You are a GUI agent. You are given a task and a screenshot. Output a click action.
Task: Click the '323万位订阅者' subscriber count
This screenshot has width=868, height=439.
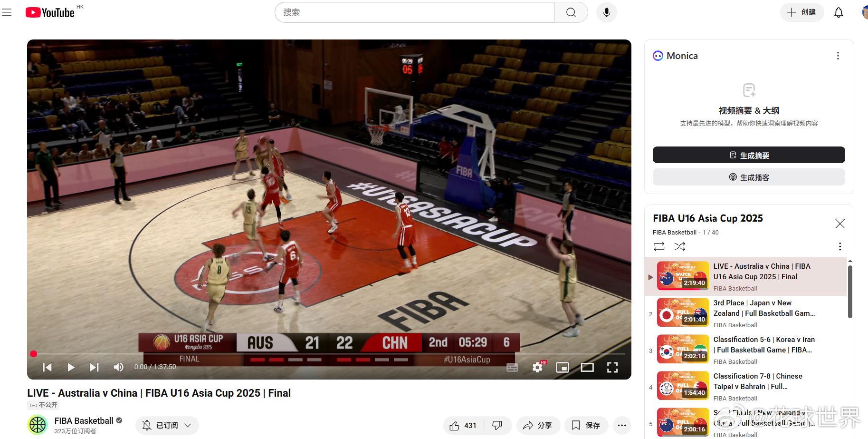tap(75, 431)
